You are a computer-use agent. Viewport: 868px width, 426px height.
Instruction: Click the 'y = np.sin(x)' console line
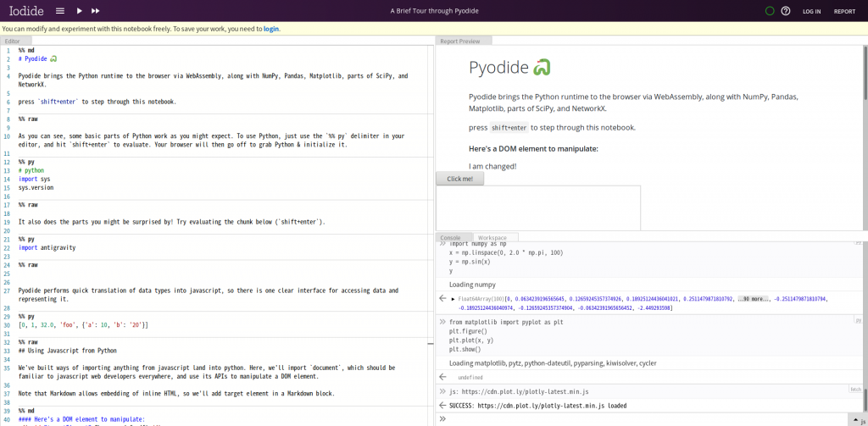[470, 262]
